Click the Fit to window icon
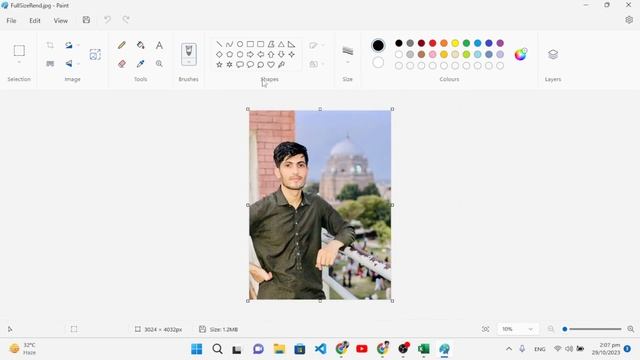The image size is (640, 360). point(485,329)
